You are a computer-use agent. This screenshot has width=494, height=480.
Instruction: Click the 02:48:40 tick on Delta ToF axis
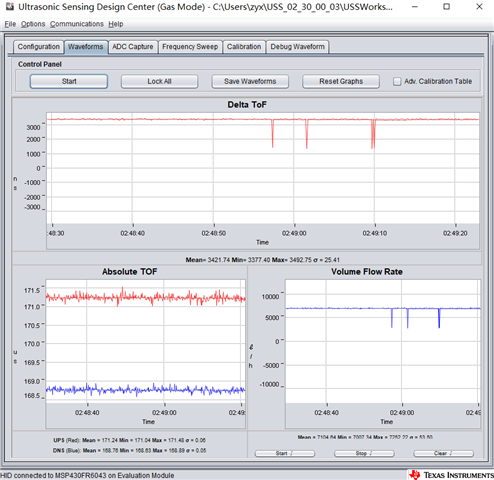pos(133,233)
